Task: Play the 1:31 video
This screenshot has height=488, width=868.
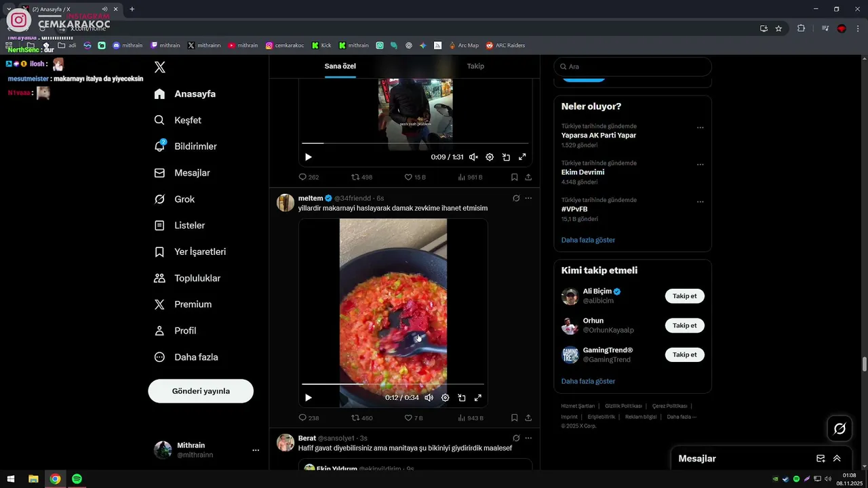Action: coord(309,157)
